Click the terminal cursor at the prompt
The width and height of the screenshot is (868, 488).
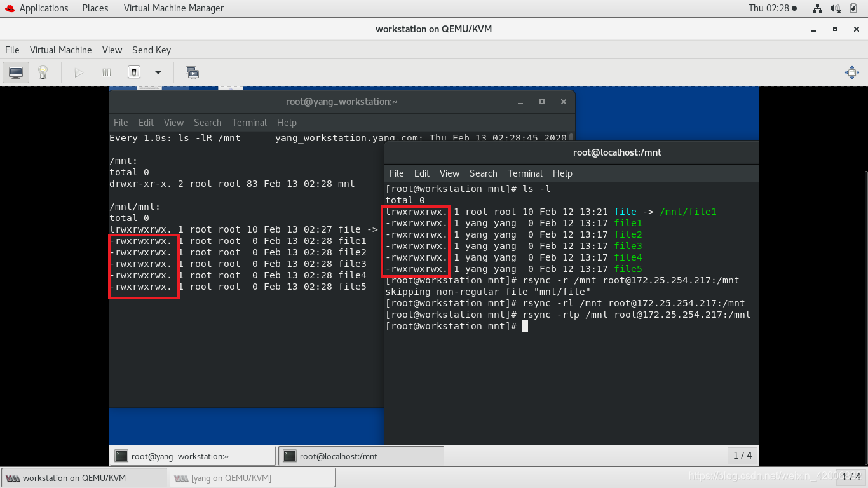pos(525,326)
